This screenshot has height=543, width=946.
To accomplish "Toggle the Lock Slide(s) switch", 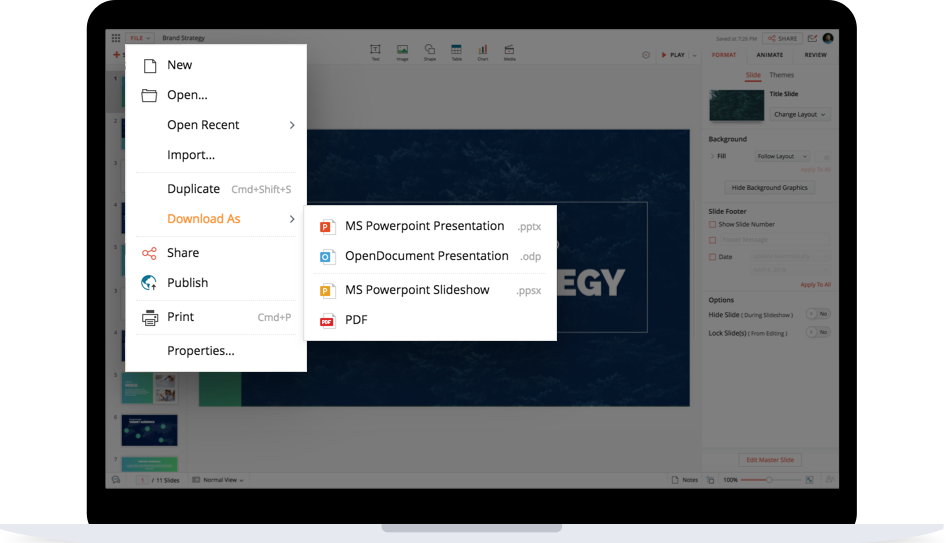I will 818,332.
